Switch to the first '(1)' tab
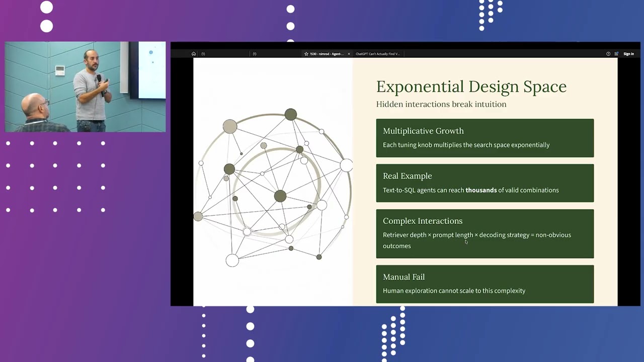Screen dimensions: 644x362 203,54
